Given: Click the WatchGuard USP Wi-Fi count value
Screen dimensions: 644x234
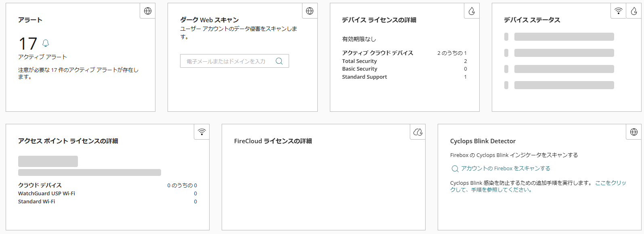Looking at the screenshot, I should tap(195, 194).
